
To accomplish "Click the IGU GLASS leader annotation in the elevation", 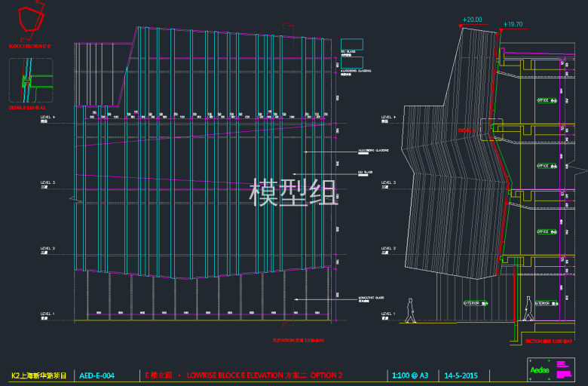I will pos(366,173).
